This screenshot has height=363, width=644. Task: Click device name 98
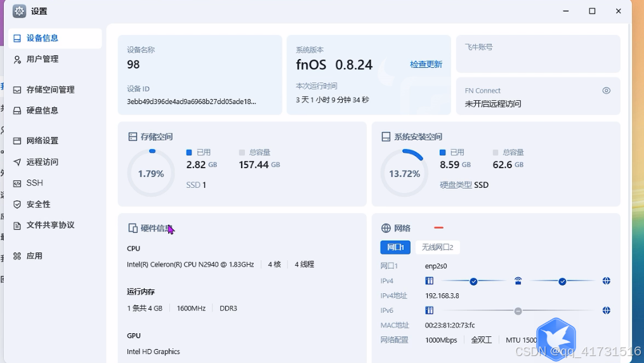tap(133, 65)
